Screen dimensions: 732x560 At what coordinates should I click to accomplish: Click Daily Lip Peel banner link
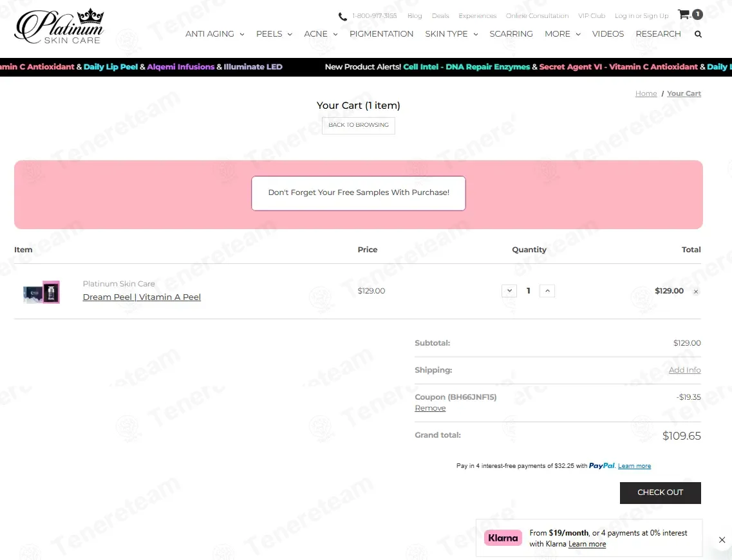tap(111, 67)
